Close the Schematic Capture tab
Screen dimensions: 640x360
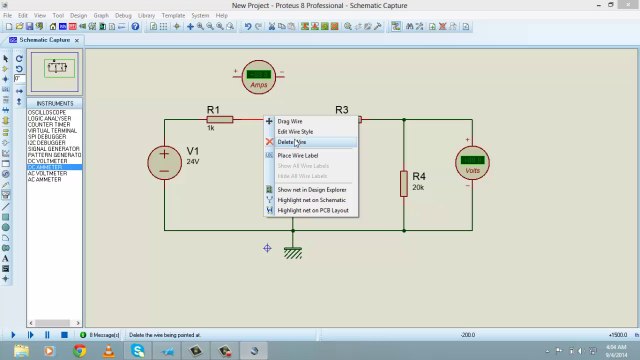tap(77, 40)
